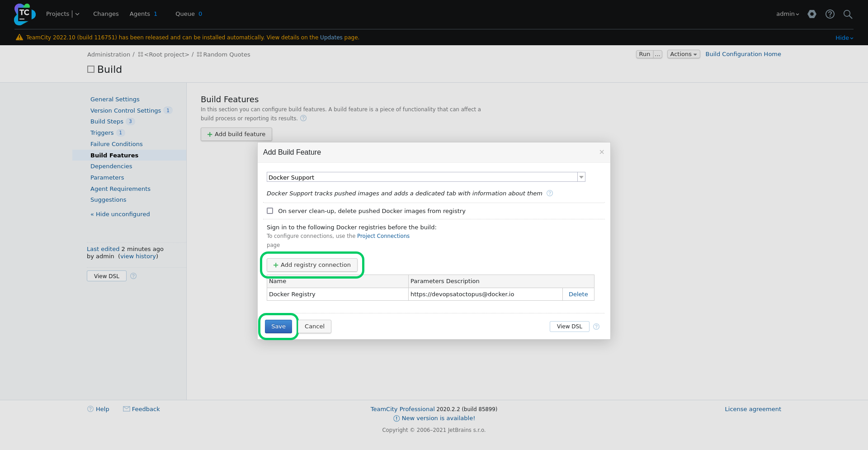Viewport: 868px width, 450px height.
Task: Expand the Projects dropdown arrow
Action: pos(77,14)
